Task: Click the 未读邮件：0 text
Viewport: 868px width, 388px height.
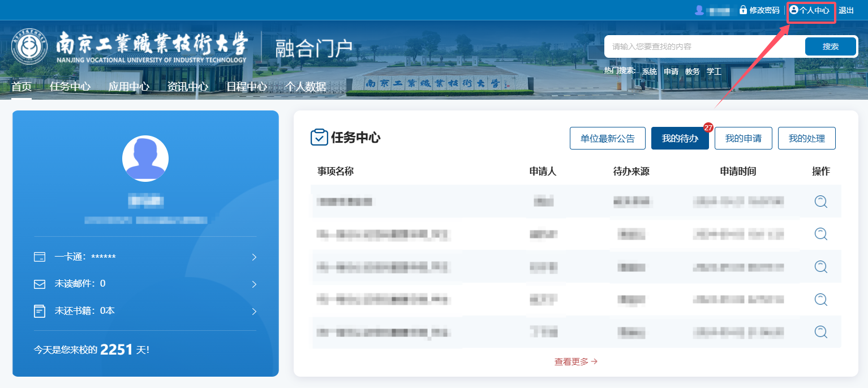Action: (x=80, y=284)
